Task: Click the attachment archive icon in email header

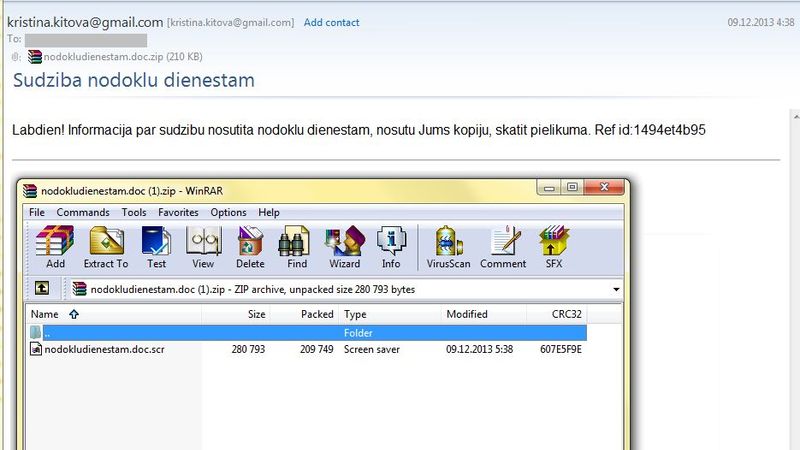Action: (35, 57)
